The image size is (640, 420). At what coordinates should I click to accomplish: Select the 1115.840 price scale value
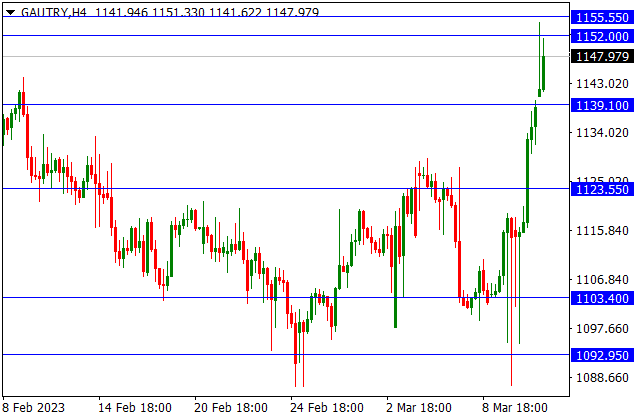point(602,231)
